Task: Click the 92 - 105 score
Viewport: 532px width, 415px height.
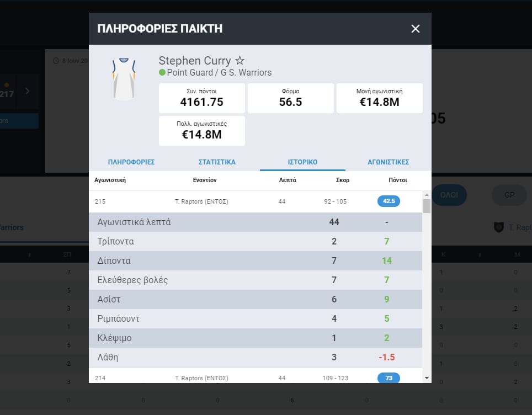Action: 335,201
